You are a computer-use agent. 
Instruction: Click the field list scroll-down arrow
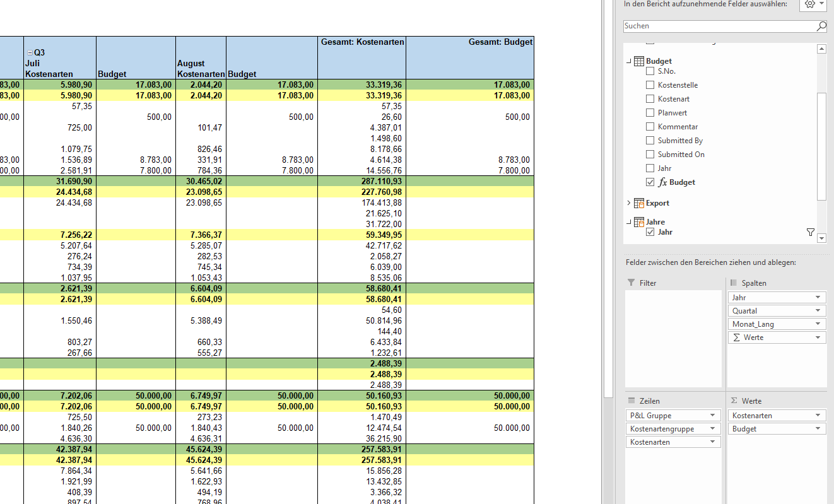point(821,238)
